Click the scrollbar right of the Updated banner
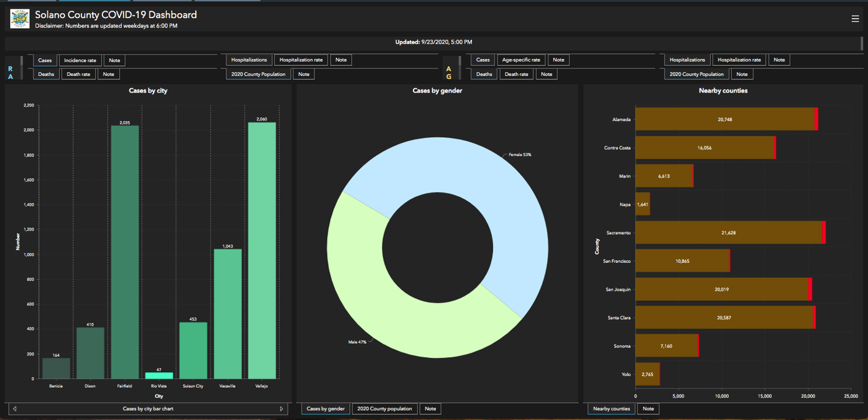The width and height of the screenshot is (868, 420). [x=862, y=43]
